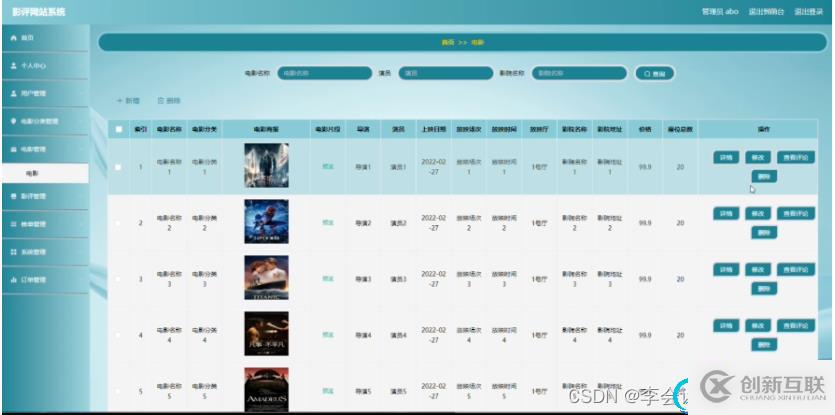Screen dimensions: 835x415
Task: Check the checkbox for movie row 1
Action: click(x=118, y=166)
